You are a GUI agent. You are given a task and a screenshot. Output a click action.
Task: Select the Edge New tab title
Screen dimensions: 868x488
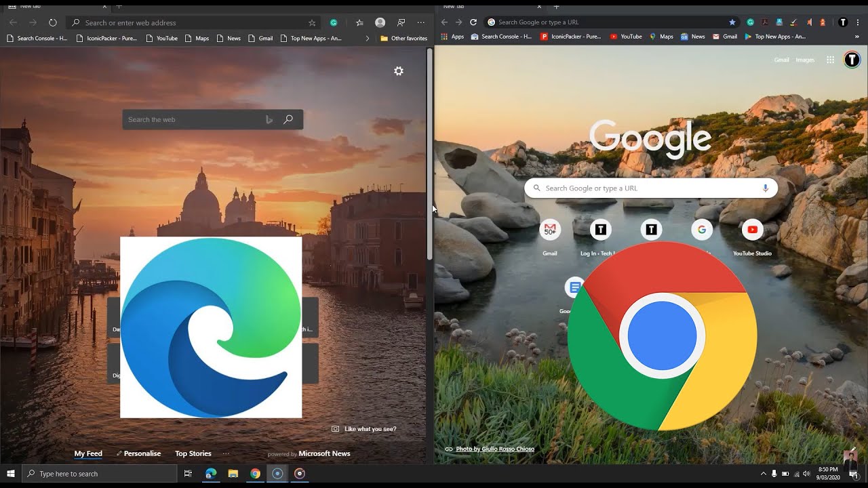[x=30, y=6]
